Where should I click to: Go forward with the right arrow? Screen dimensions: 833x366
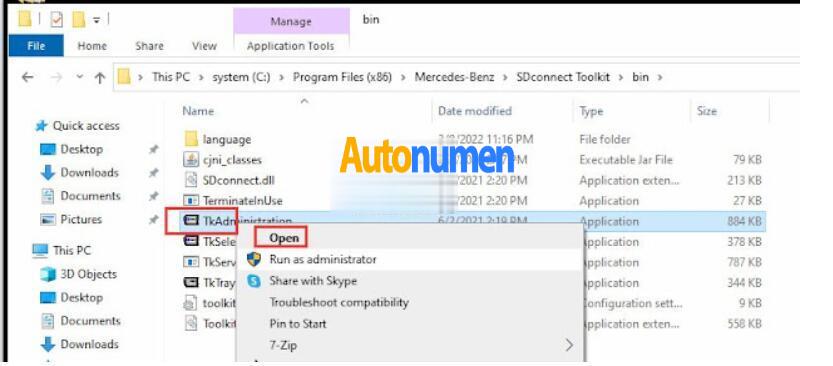(x=57, y=78)
